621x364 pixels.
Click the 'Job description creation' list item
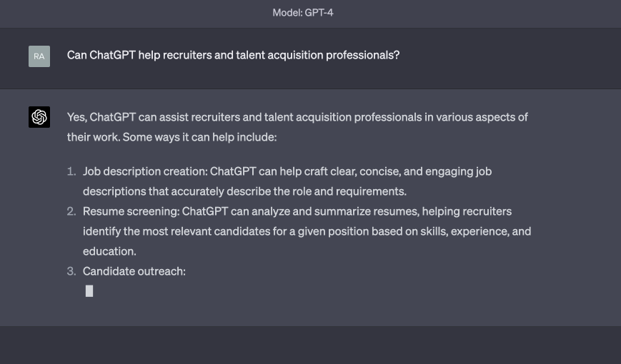287,171
